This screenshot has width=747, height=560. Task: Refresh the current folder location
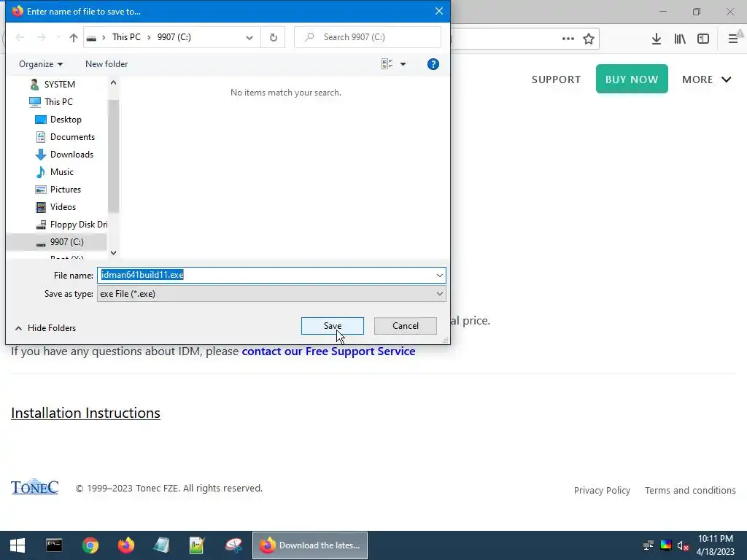click(x=273, y=37)
